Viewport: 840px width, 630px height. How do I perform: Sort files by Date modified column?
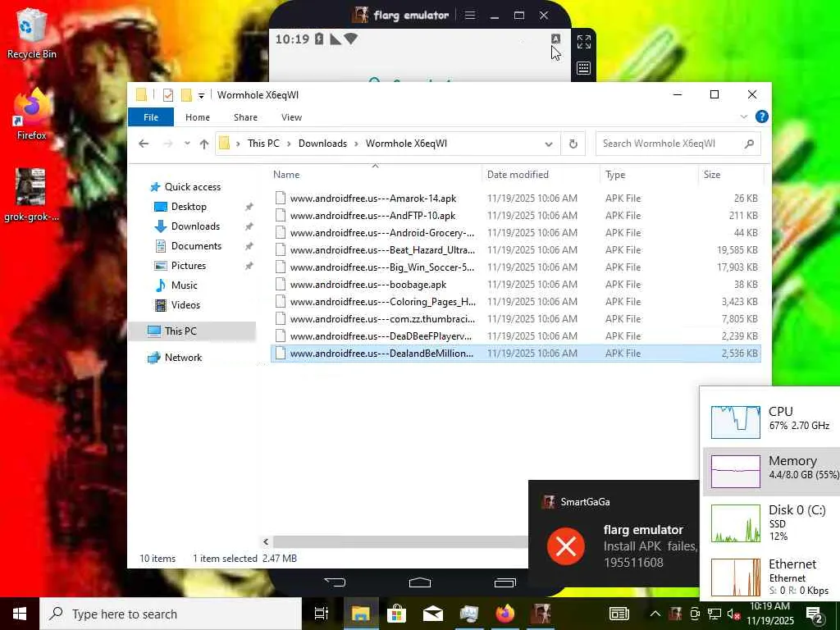pos(541,175)
